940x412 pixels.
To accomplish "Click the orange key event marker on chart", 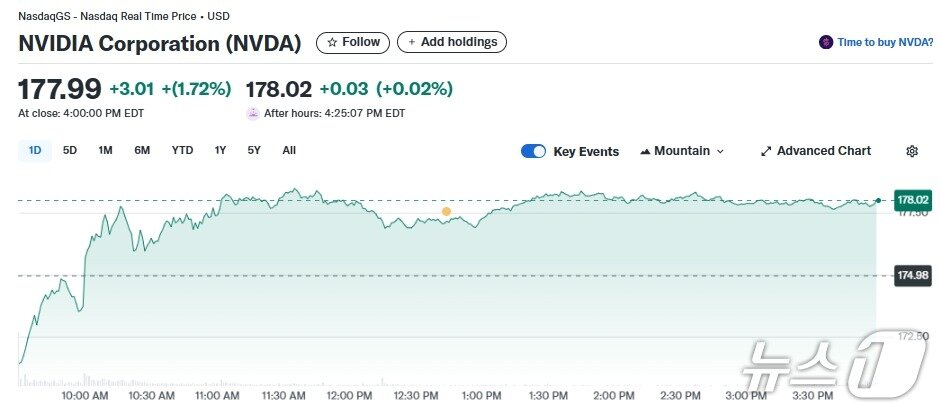I will [x=446, y=211].
